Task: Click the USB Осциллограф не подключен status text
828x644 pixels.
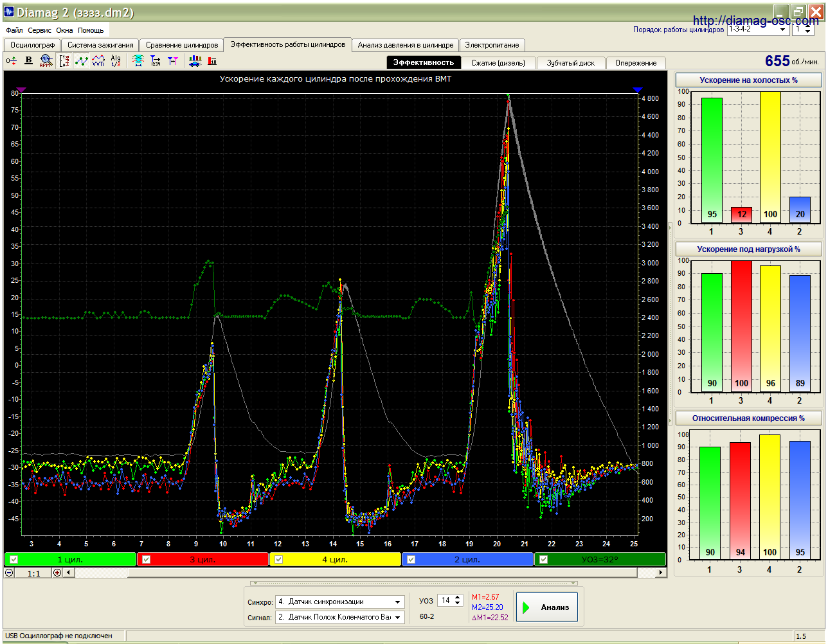Action: (59, 636)
